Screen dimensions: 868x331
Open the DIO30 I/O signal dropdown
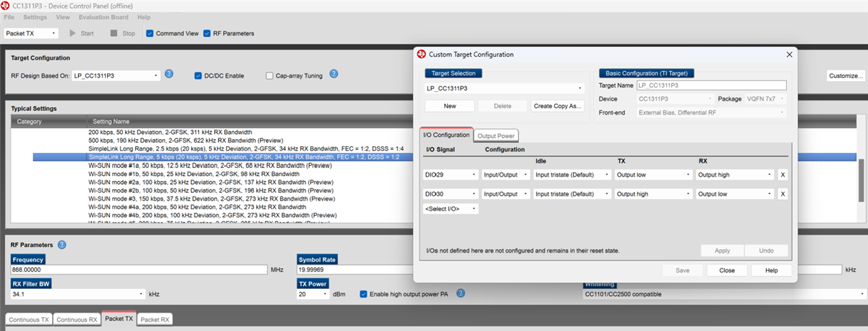(x=451, y=193)
